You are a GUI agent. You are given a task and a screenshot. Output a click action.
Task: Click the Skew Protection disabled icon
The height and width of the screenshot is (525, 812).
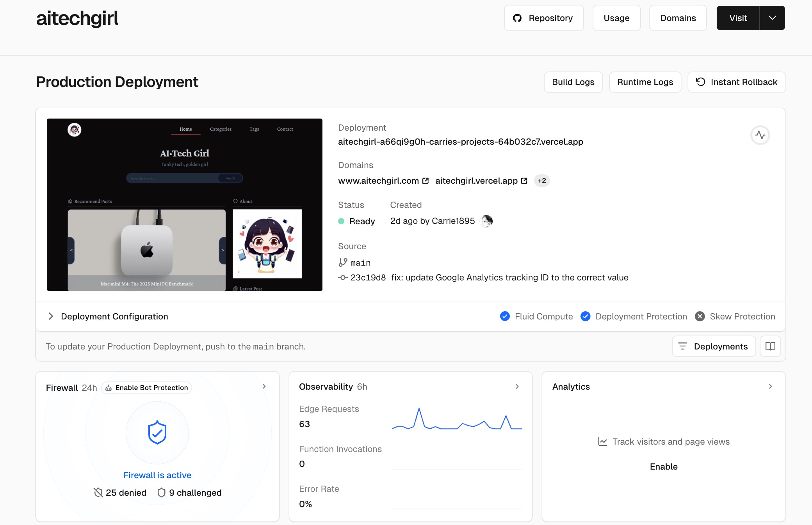click(x=700, y=316)
